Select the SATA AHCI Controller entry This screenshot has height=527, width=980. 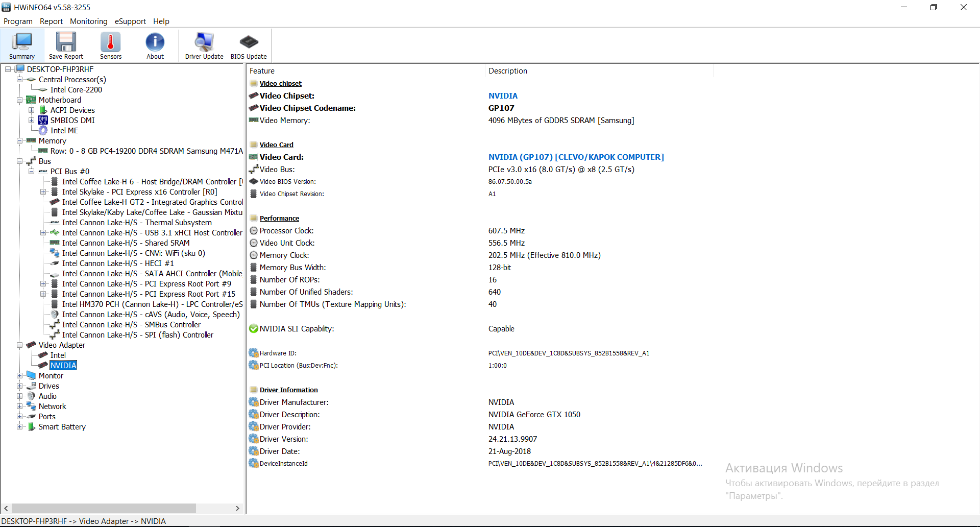click(152, 273)
